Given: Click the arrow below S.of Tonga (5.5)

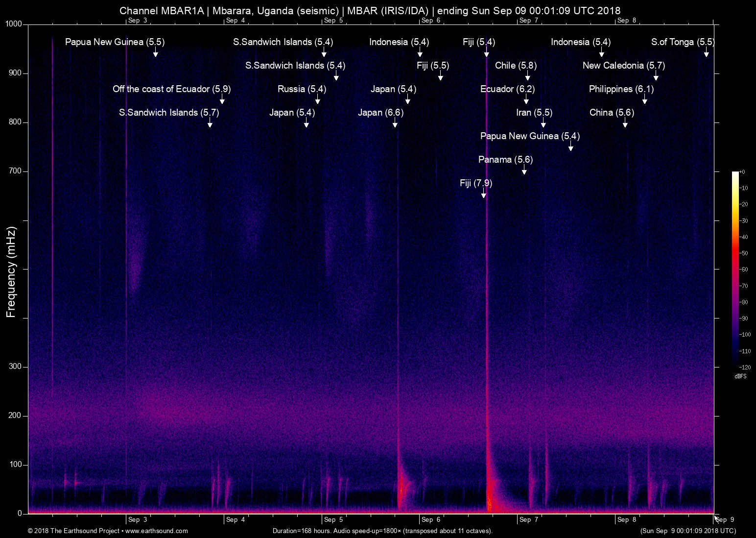Looking at the screenshot, I should (x=707, y=52).
